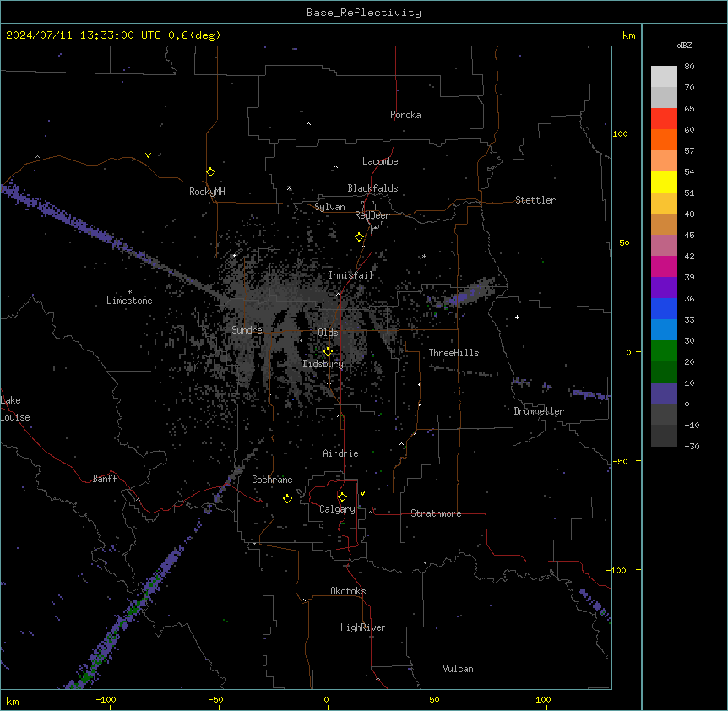Screen dimensions: 728x711
Task: Click the Banff town label
Action: 105,479
